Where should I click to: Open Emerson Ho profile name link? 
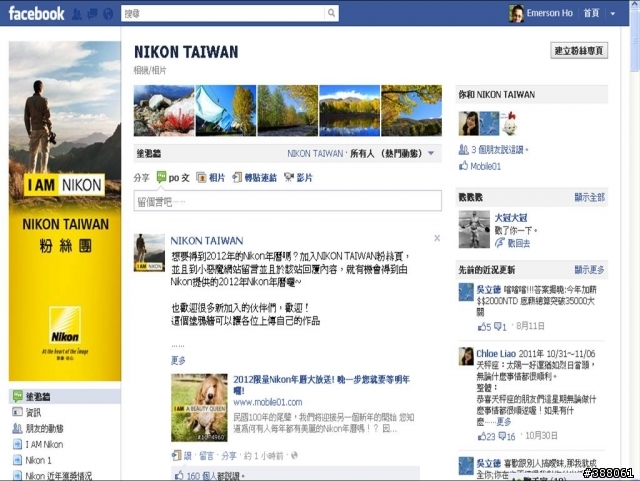549,13
